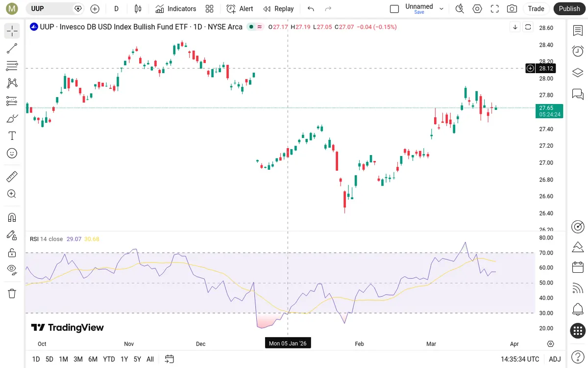Open layout setup square icon
588x368 pixels.
click(x=394, y=9)
